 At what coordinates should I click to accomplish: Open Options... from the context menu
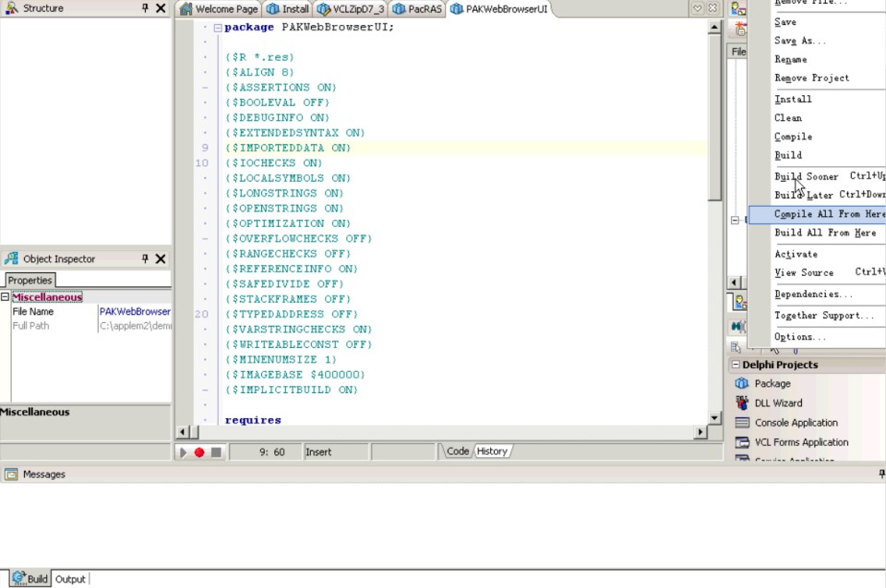[817, 337]
